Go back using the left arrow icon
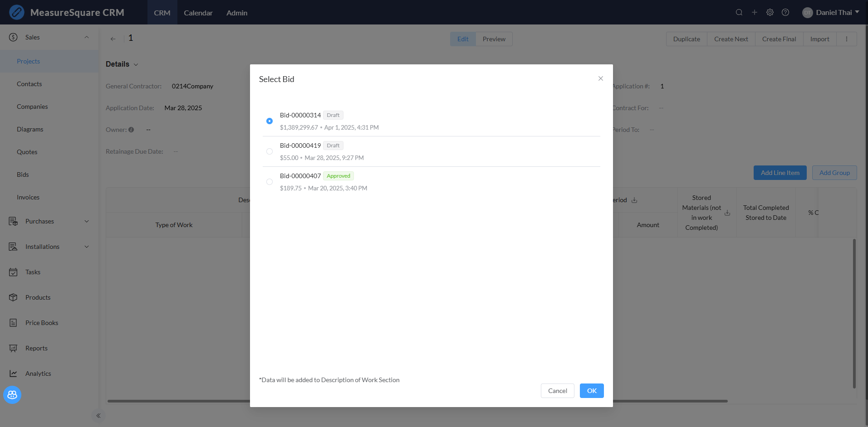868x427 pixels. pos(113,39)
